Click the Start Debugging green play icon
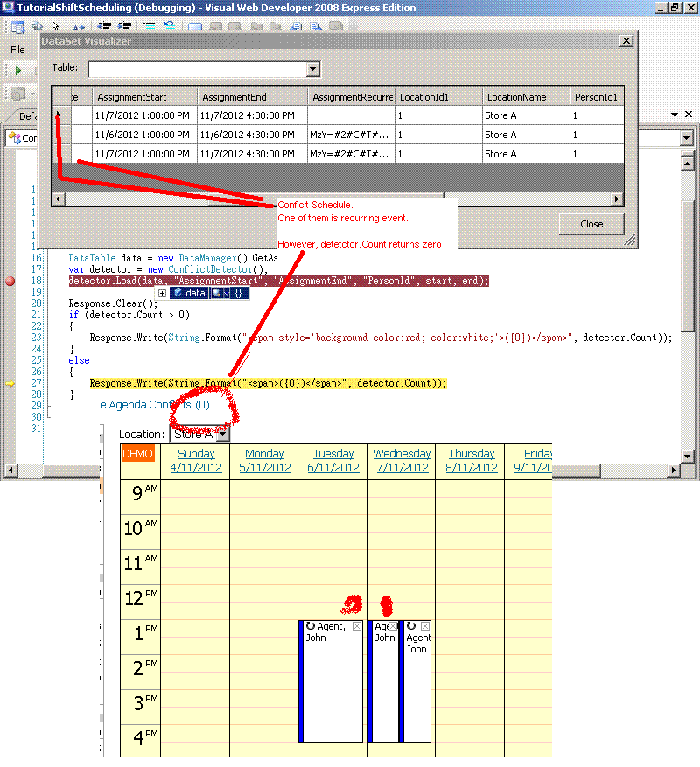The height and width of the screenshot is (767, 700). [x=18, y=71]
